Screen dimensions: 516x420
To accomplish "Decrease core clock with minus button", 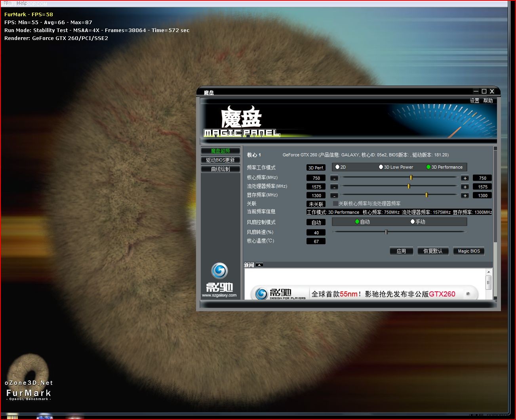I will click(335, 178).
